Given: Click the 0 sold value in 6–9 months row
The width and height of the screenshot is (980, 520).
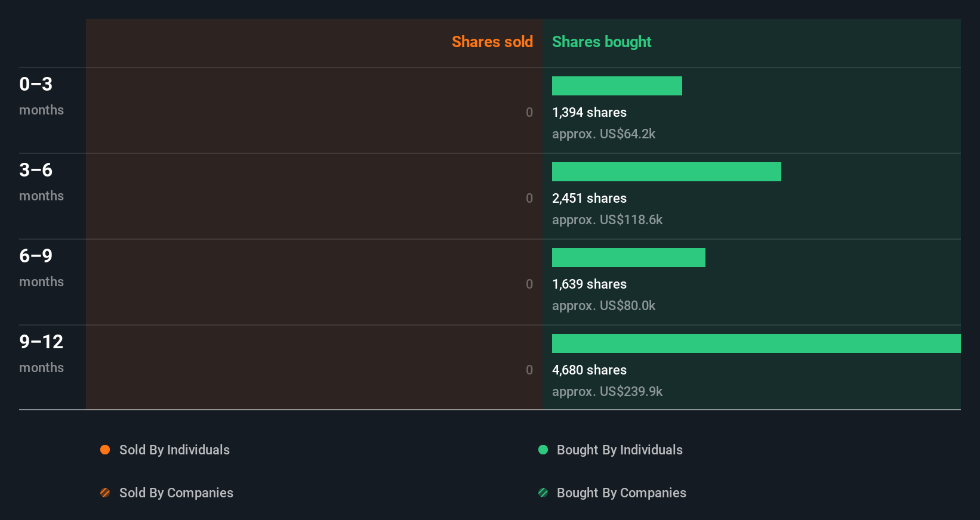Looking at the screenshot, I should coord(529,284).
